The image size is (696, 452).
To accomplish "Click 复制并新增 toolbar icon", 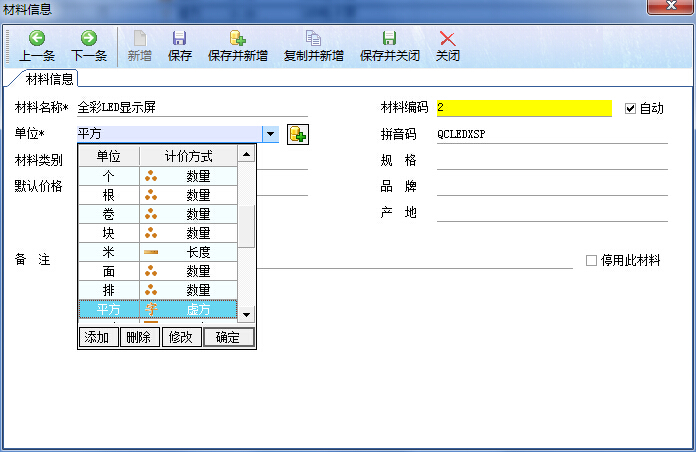I will 313,38.
